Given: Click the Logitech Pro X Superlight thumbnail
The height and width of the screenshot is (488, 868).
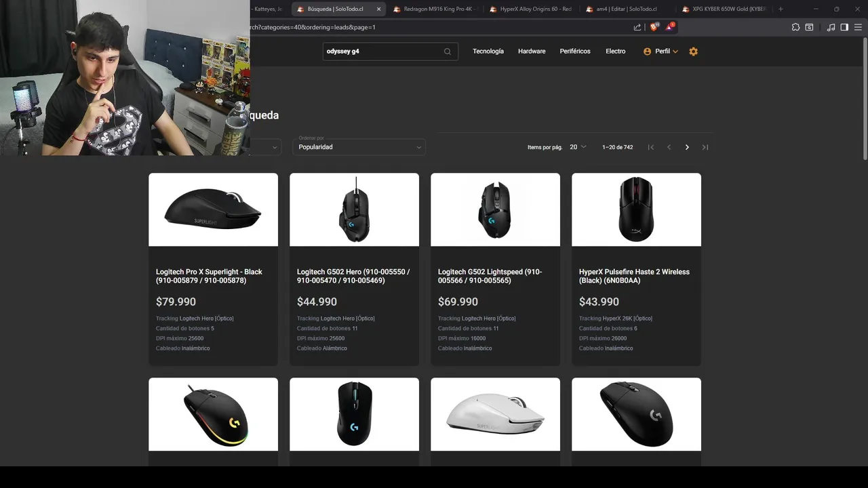Looking at the screenshot, I should pos(213,209).
